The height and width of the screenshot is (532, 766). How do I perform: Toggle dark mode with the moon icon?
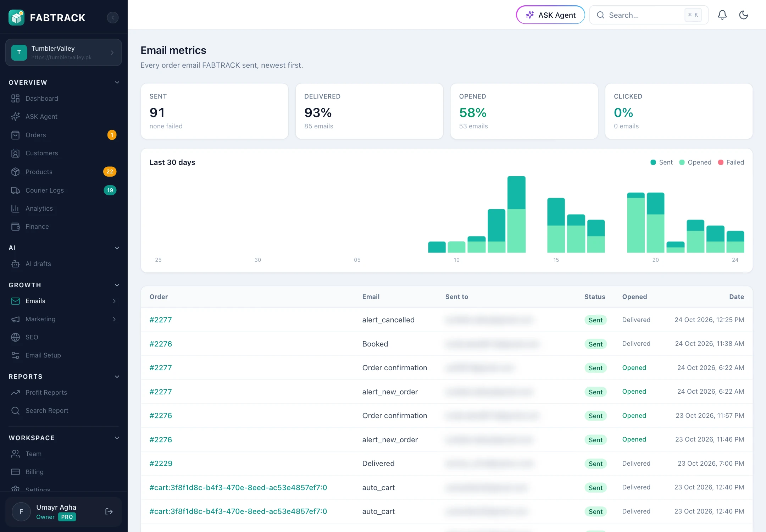[744, 15]
